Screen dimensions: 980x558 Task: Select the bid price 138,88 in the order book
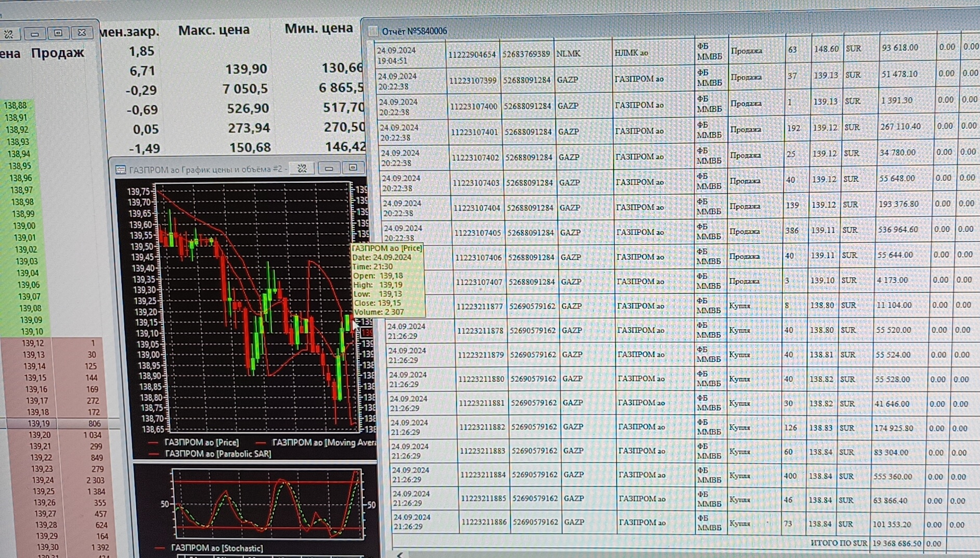[15, 106]
